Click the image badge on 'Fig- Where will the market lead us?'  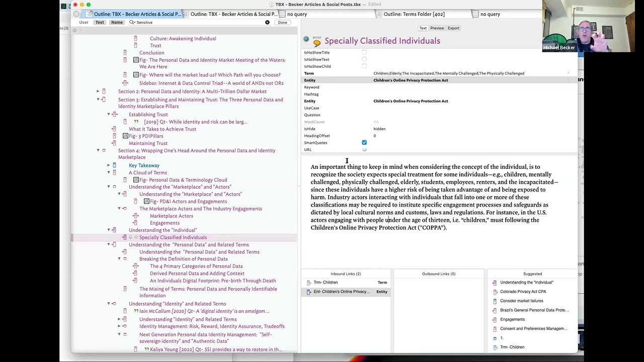pyautogui.click(x=136, y=75)
